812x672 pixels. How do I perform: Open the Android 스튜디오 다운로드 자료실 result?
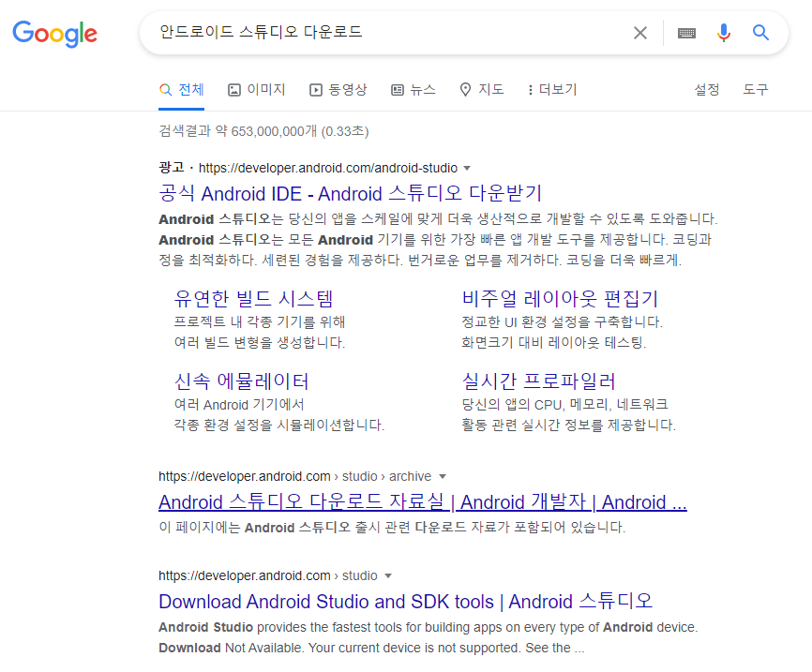tap(423, 502)
